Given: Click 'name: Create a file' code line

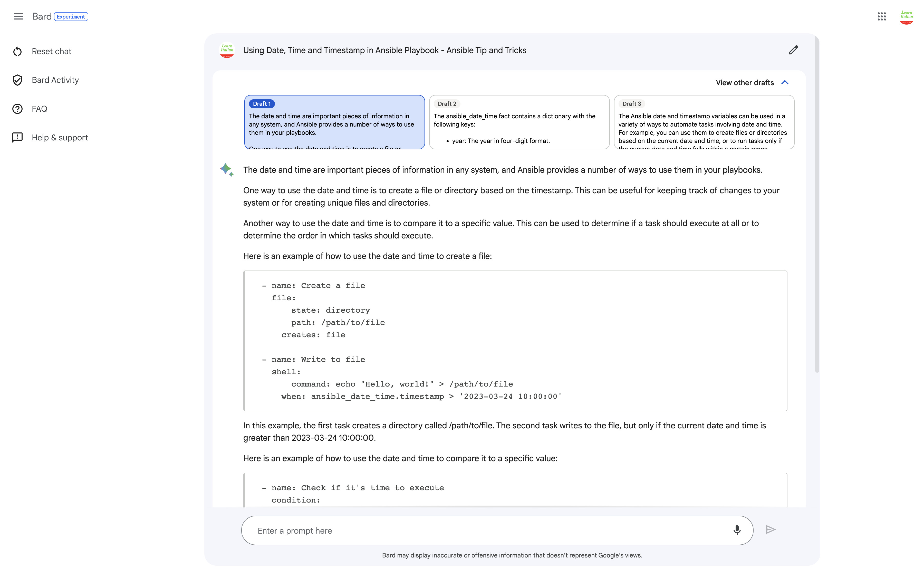Looking at the screenshot, I should click(x=313, y=286).
